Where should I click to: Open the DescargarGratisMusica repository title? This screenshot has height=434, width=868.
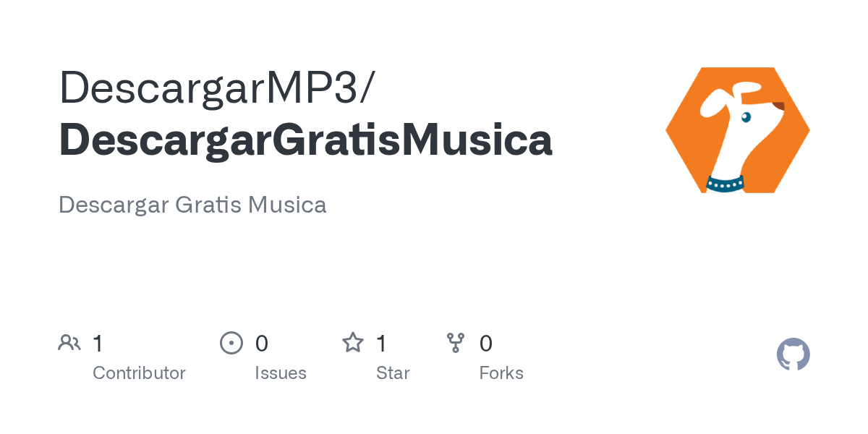click(x=306, y=140)
